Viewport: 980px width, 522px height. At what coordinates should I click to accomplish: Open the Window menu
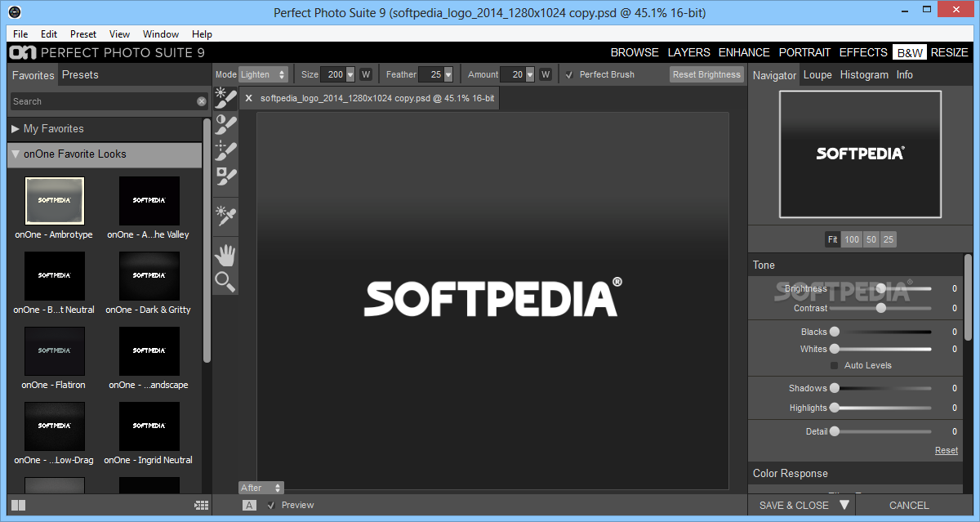(x=161, y=34)
